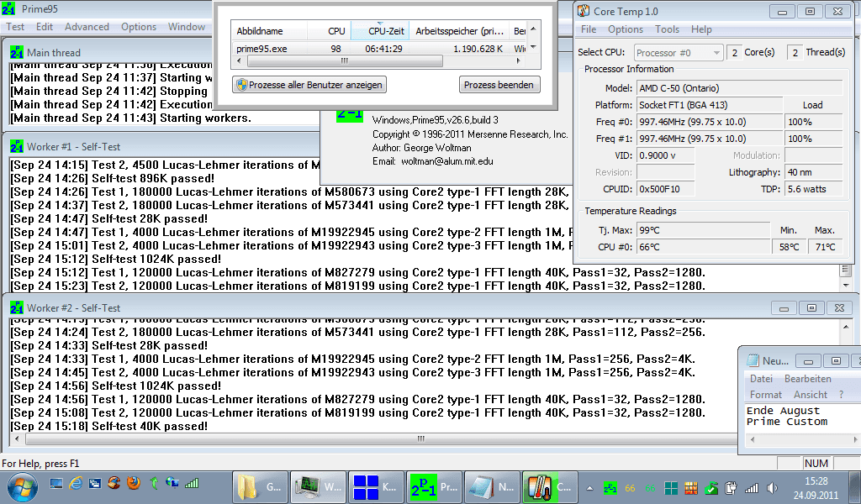
Task: Open the Windows Start menu orb
Action: [x=23, y=487]
